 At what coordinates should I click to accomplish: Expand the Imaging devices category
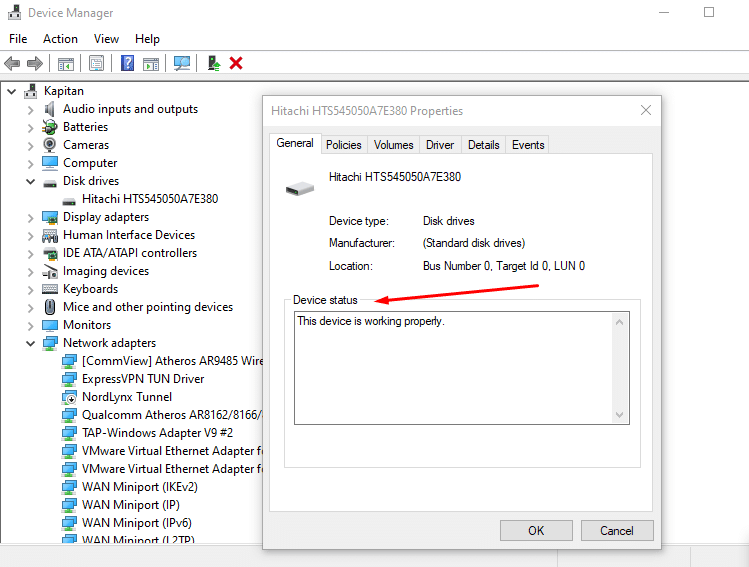(31, 272)
